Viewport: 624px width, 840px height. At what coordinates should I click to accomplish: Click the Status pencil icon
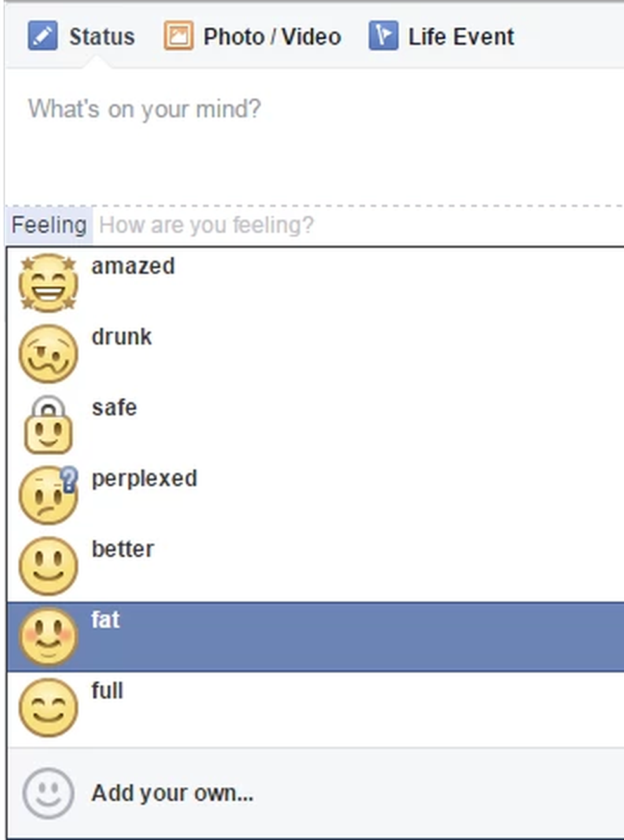click(42, 36)
